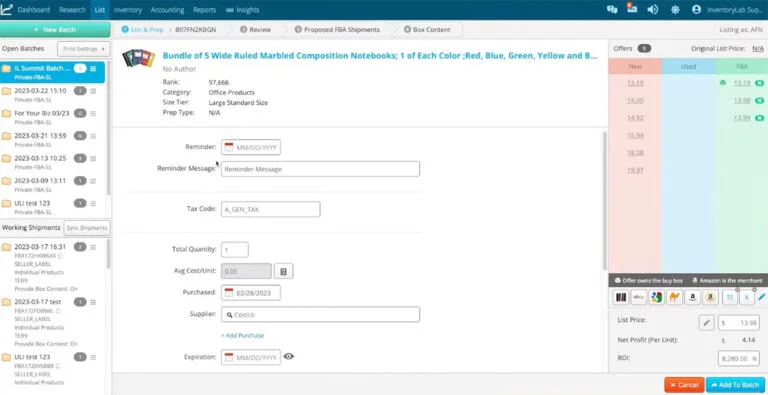Viewport: 768px width, 395px height.
Task: Open menu icon for open batch ULI test 123
Action: point(93,204)
